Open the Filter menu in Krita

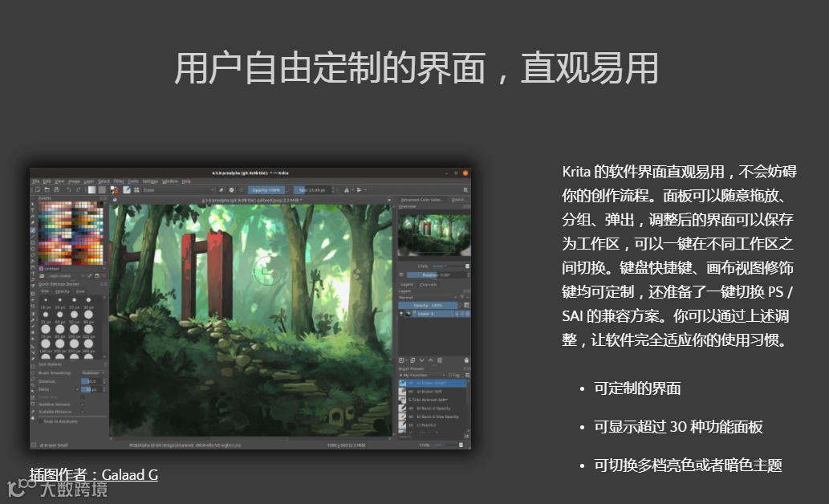pyautogui.click(x=119, y=181)
